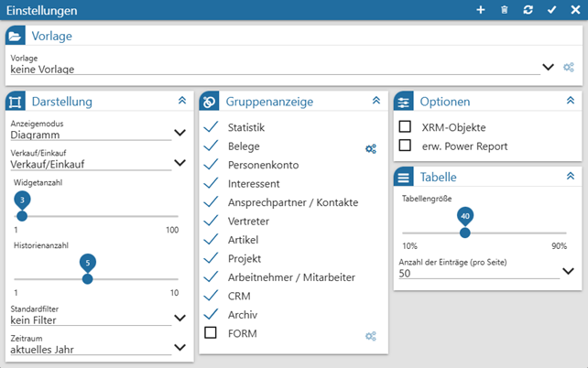Open gear settings beside FORM entry
Viewport: 588px width, 368px height.
pos(370,336)
